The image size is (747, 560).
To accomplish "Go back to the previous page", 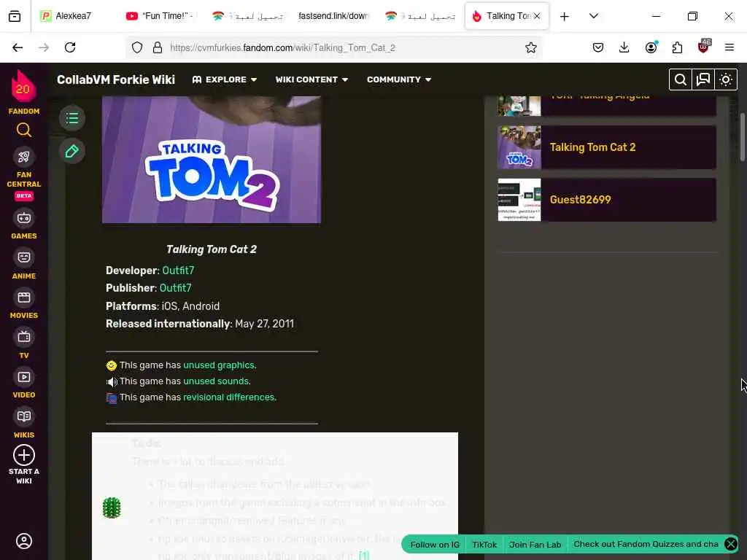I will click(x=18, y=47).
